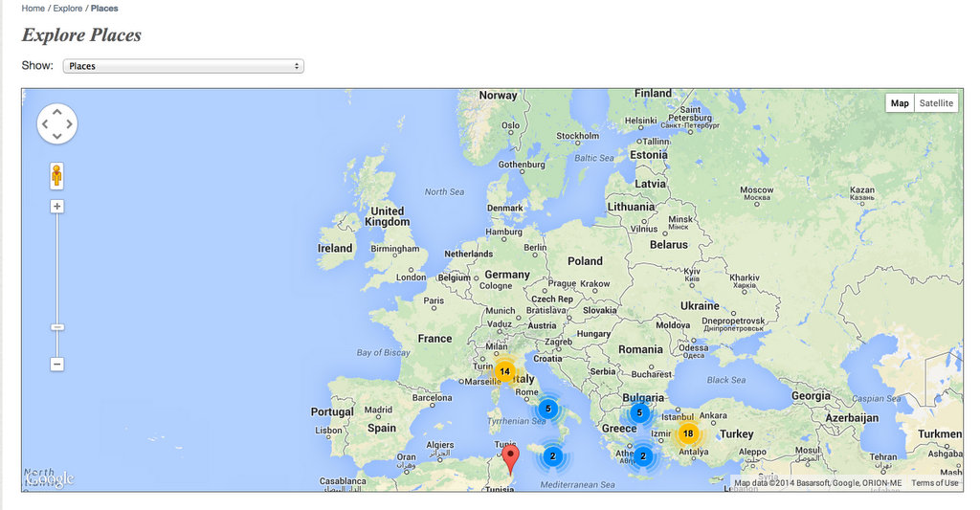Click the Germany label on the map
Viewport: 980px width, 510px height.
pyautogui.click(x=507, y=275)
